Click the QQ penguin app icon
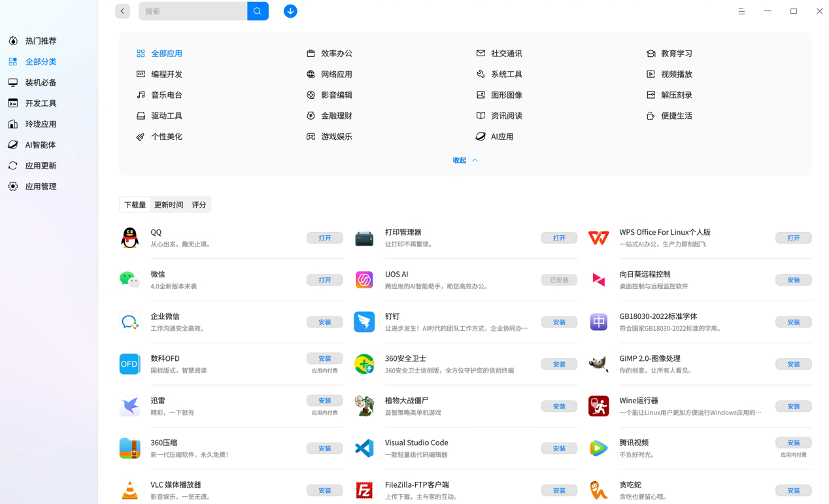The height and width of the screenshot is (504, 829). (x=129, y=238)
